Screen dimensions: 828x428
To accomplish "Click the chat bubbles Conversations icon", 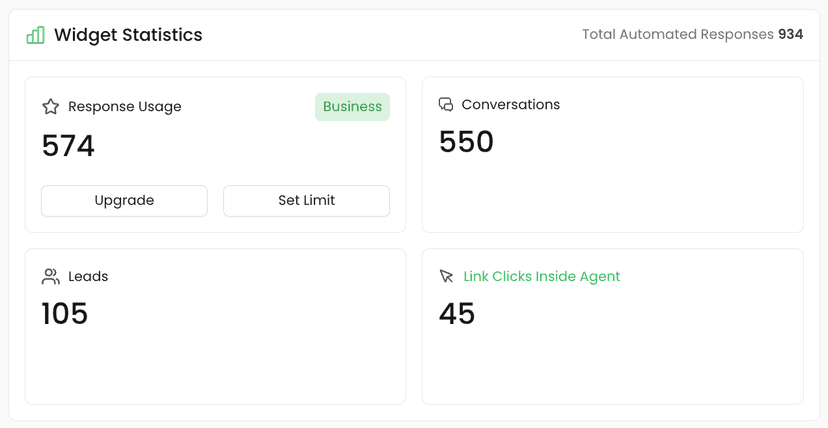I will click(446, 104).
